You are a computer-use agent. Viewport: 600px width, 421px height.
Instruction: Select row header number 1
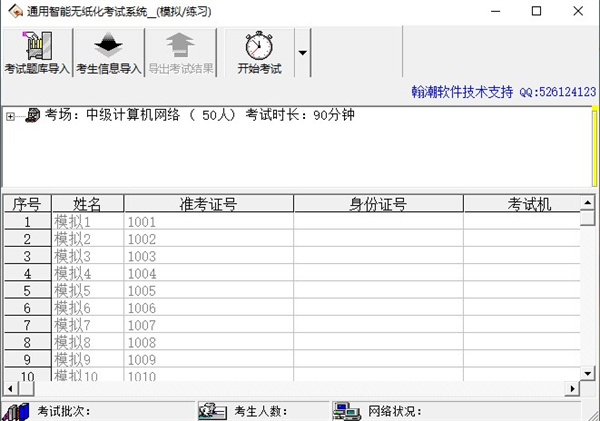[27, 222]
